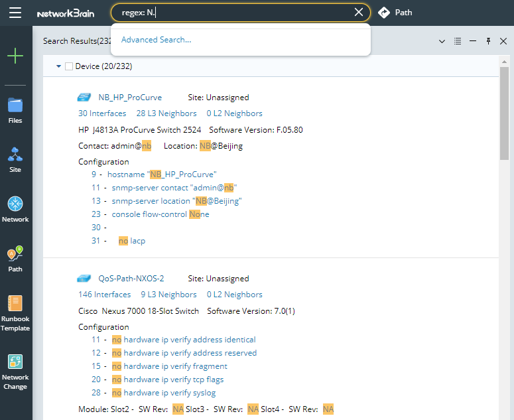Click config line snmp-server contact "admin@nb"
514x420 pixels.
(x=174, y=188)
